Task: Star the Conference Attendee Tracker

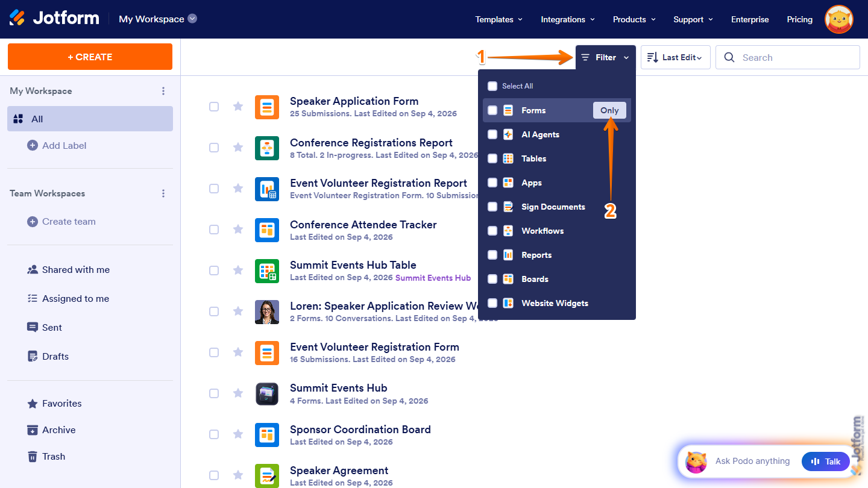Action: (238, 230)
